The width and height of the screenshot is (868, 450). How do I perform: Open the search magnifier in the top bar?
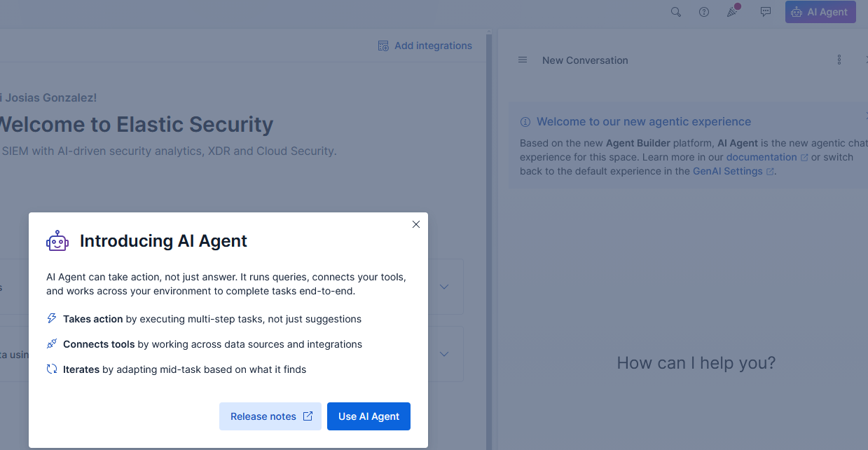click(x=676, y=12)
